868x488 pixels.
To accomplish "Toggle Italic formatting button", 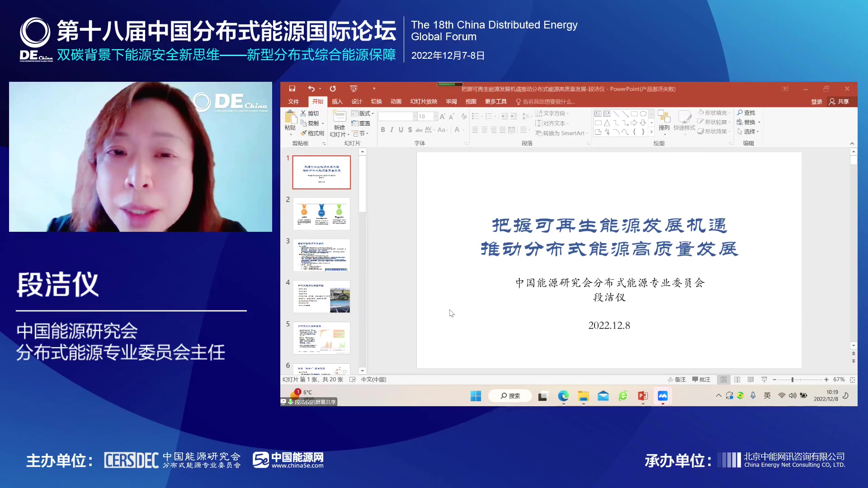I will (392, 130).
